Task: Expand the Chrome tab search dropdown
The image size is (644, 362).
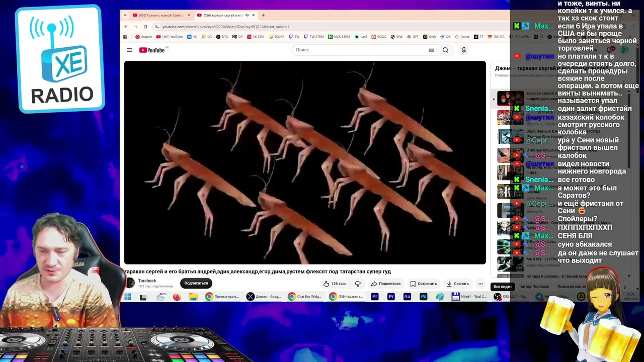Action: tap(125, 15)
